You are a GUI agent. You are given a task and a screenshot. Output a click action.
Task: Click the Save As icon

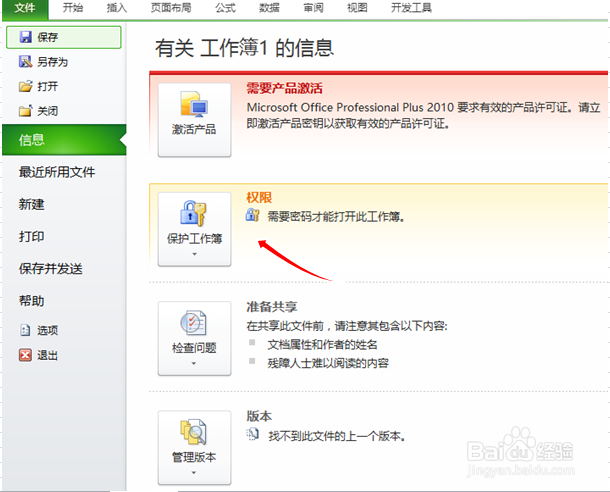(x=26, y=61)
